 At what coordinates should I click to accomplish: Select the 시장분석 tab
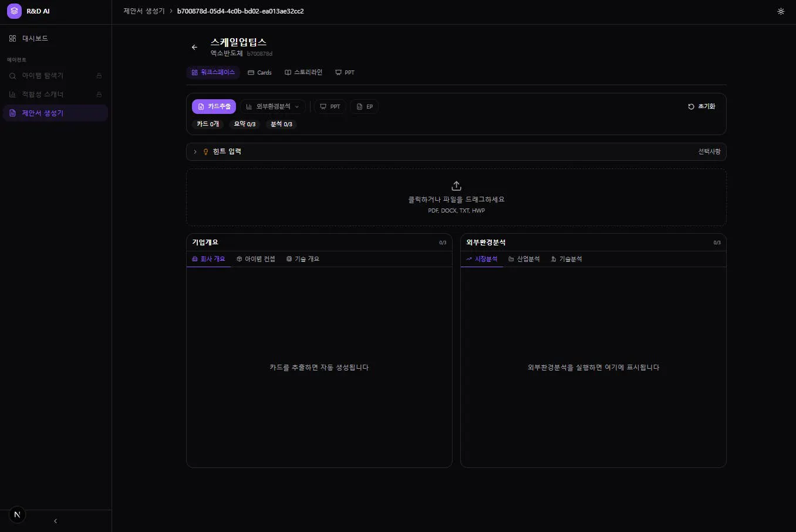click(482, 259)
